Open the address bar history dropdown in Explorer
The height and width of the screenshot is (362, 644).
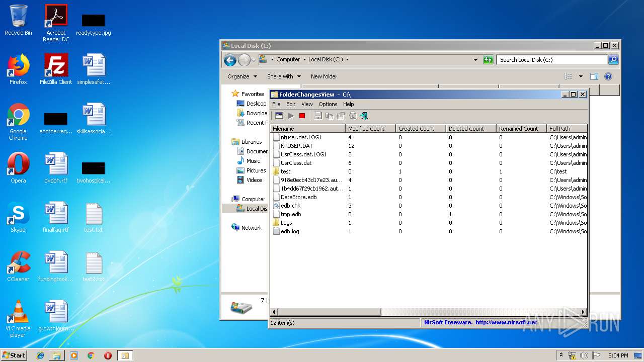pyautogui.click(x=476, y=60)
